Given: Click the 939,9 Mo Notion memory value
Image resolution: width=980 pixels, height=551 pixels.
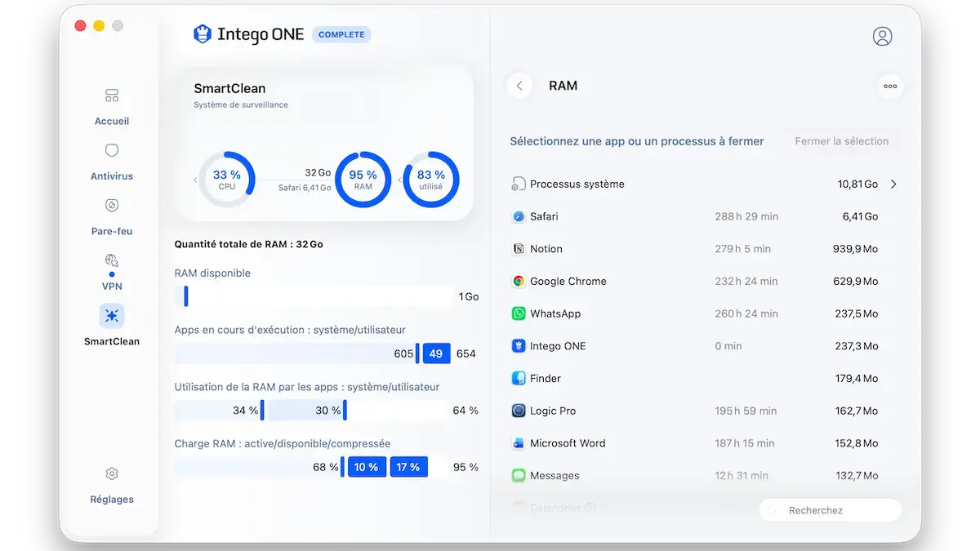Looking at the screenshot, I should click(x=855, y=249).
